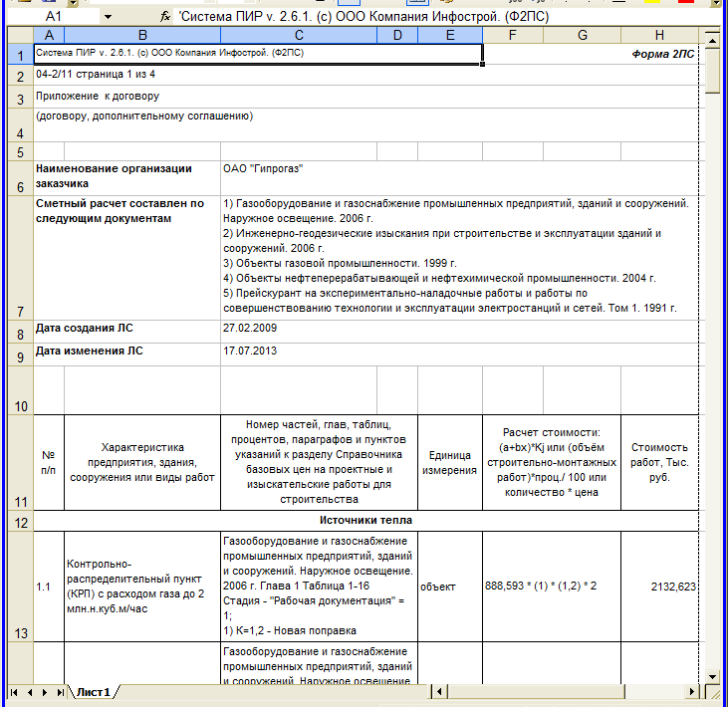This screenshot has width=728, height=707.
Task: Click the Select All corner box
Action: (17, 36)
